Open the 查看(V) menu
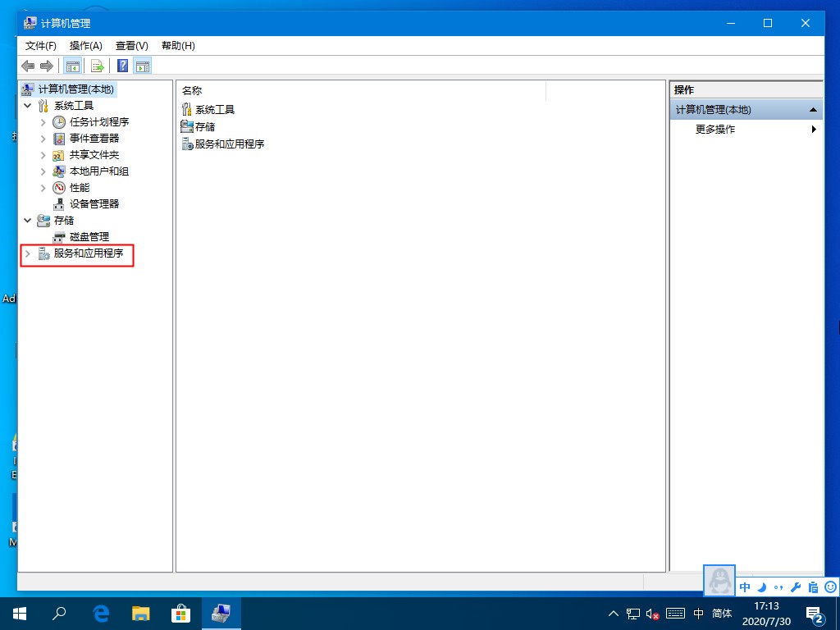 click(x=130, y=46)
